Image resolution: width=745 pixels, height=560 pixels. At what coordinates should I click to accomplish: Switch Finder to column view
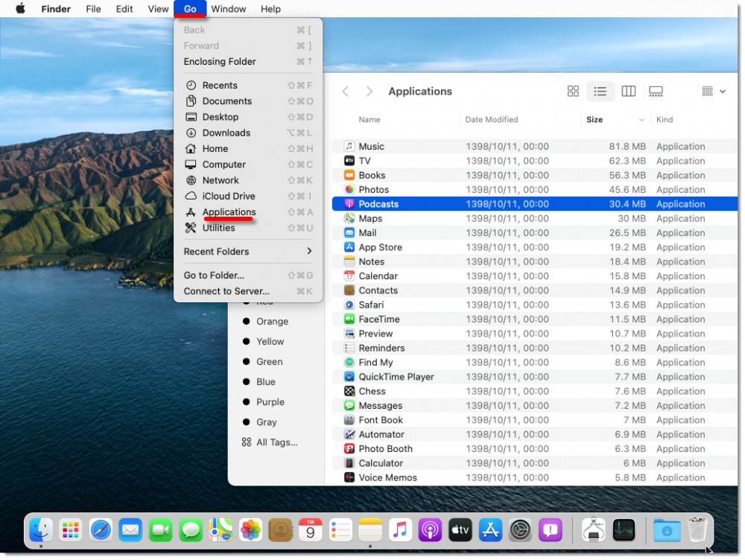pyautogui.click(x=628, y=91)
